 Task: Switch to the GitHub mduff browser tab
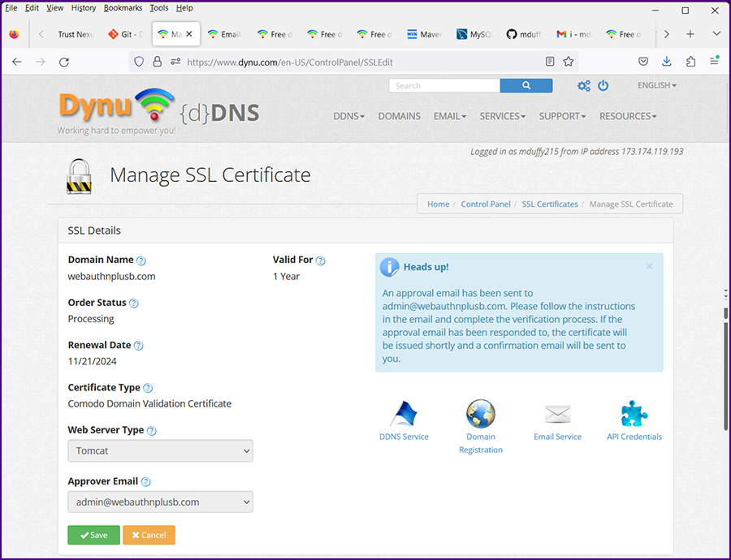click(524, 34)
